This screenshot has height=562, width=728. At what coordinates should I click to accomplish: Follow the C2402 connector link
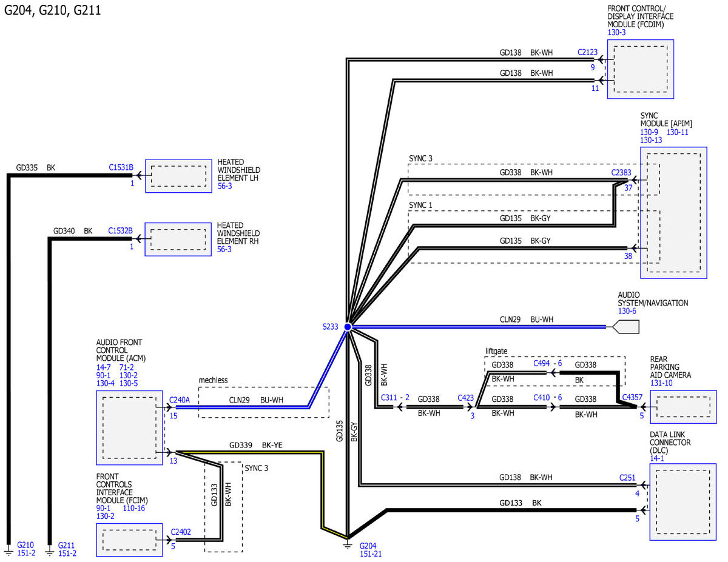coord(181,532)
